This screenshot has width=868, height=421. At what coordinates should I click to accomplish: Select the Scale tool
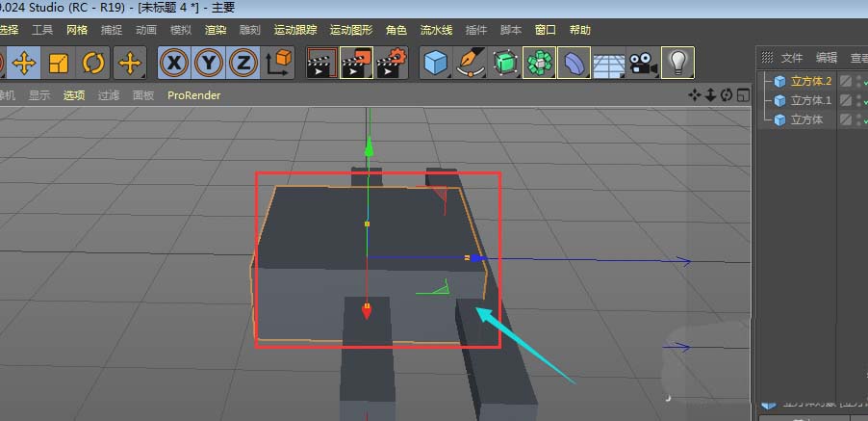click(59, 64)
